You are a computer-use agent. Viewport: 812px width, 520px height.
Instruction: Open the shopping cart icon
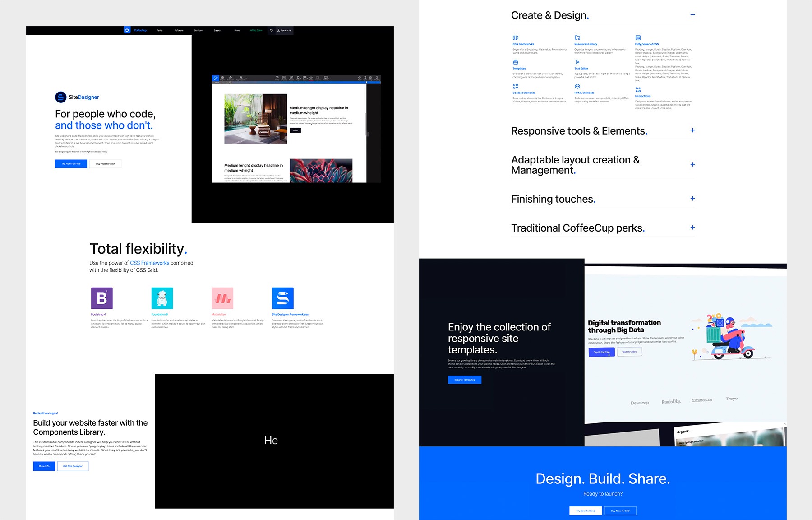pyautogui.click(x=271, y=30)
